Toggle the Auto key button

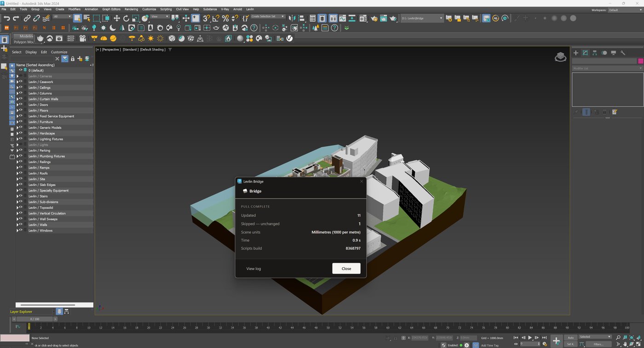click(x=571, y=337)
